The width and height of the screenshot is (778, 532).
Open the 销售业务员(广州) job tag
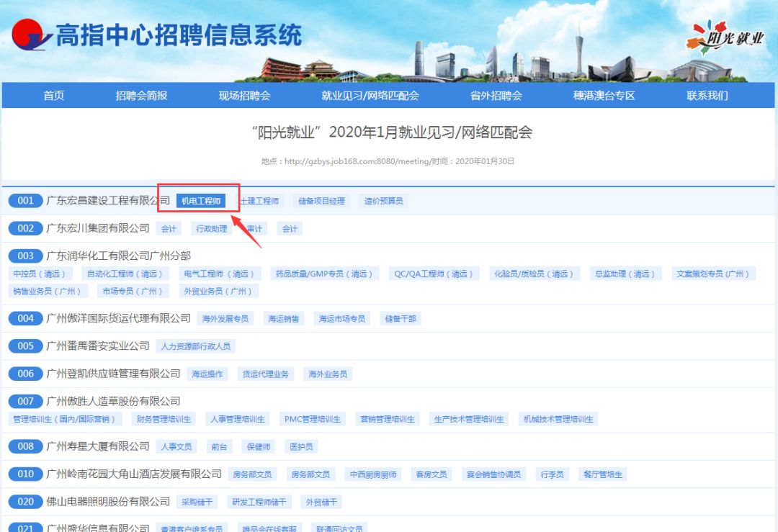pyautogui.click(x=47, y=291)
